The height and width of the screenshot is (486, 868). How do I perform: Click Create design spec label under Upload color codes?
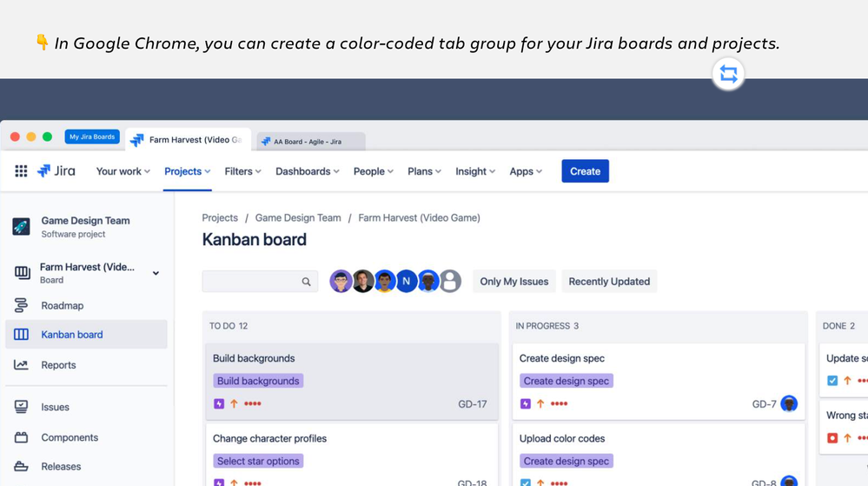pyautogui.click(x=567, y=461)
